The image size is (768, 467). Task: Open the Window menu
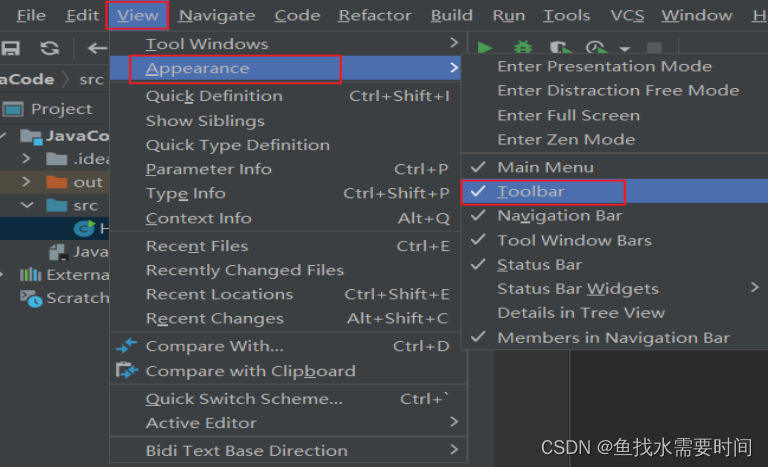tap(696, 15)
